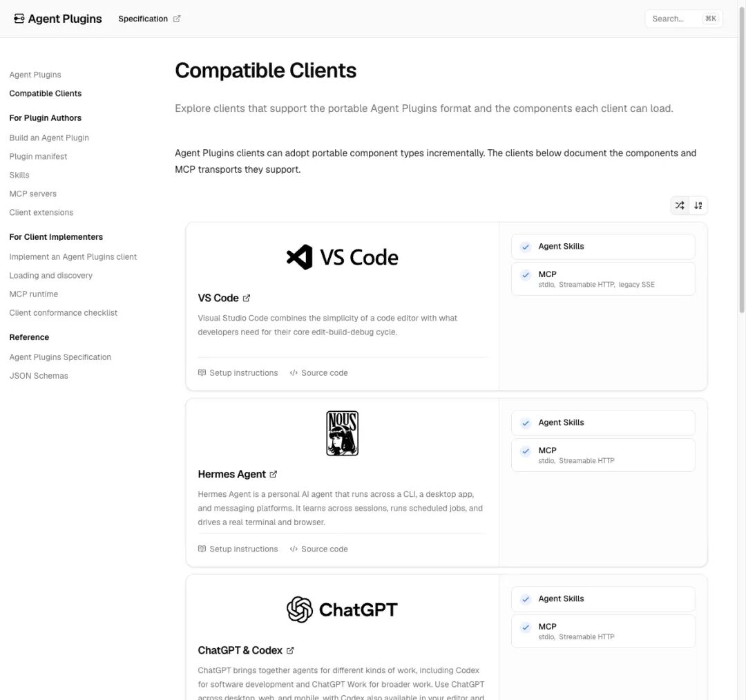This screenshot has width=746, height=700.
Task: Open Client extensions sidebar page
Action: tap(41, 212)
